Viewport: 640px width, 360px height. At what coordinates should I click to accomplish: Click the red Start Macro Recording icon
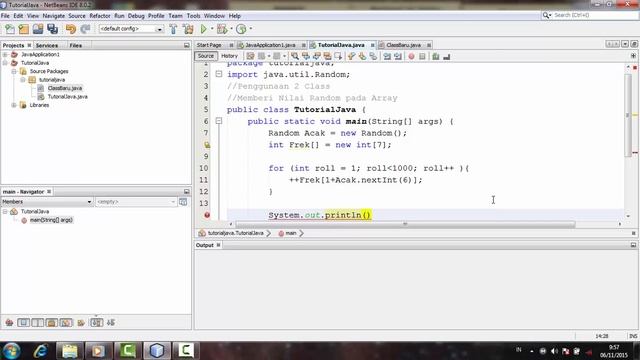pos(411,56)
